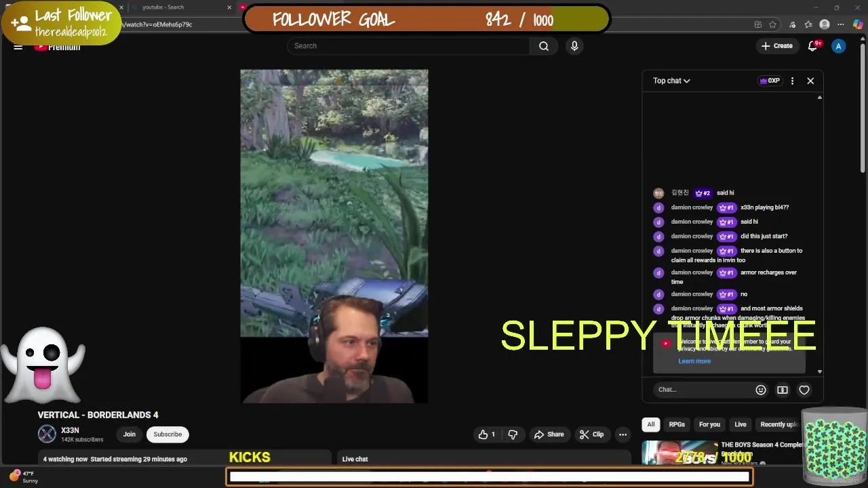
Task: Click the #2 member badge by 김현진
Action: coord(703,193)
